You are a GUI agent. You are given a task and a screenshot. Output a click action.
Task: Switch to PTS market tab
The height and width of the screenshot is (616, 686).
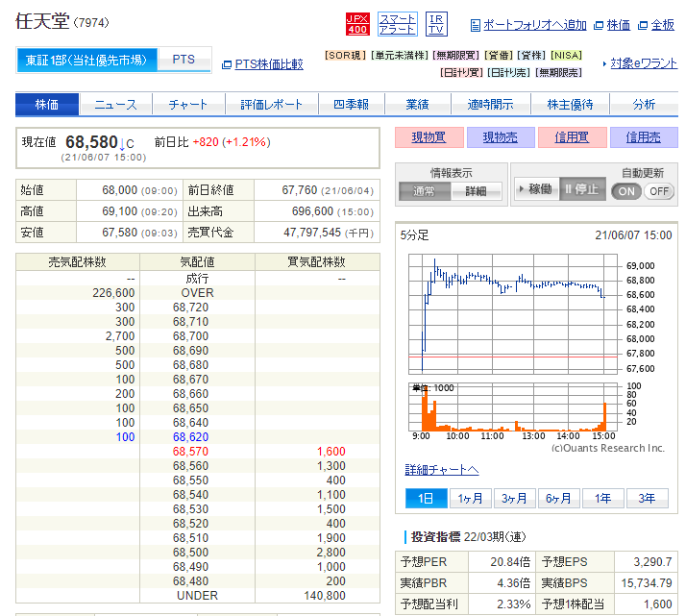[184, 60]
